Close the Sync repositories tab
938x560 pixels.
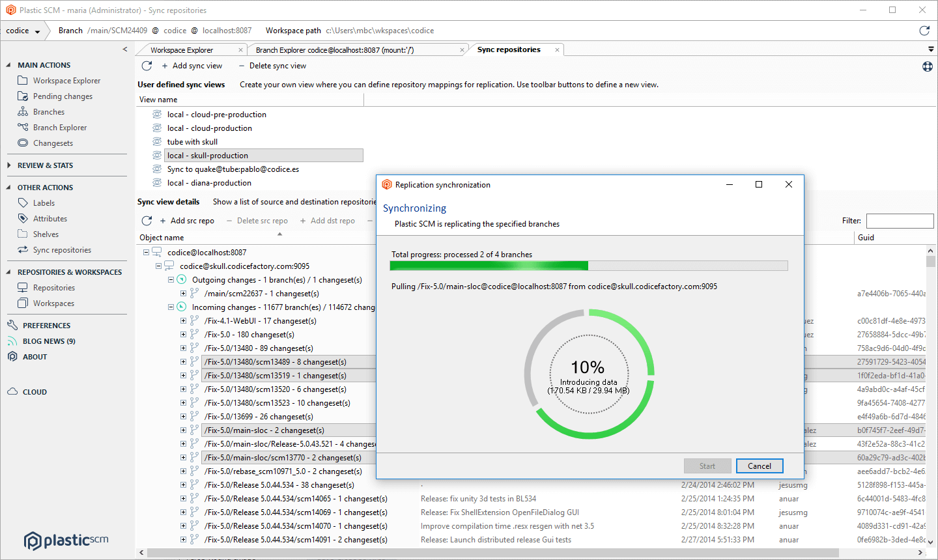pos(557,49)
